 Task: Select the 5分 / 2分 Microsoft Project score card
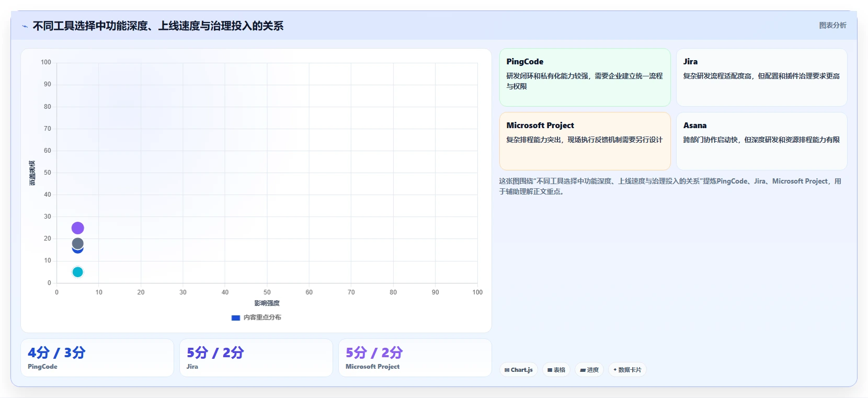coord(415,358)
